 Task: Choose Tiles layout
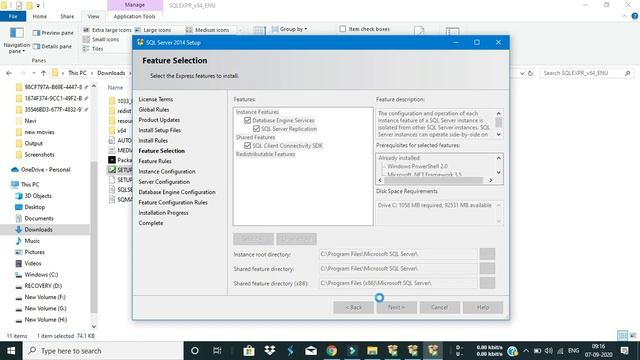coord(93,49)
